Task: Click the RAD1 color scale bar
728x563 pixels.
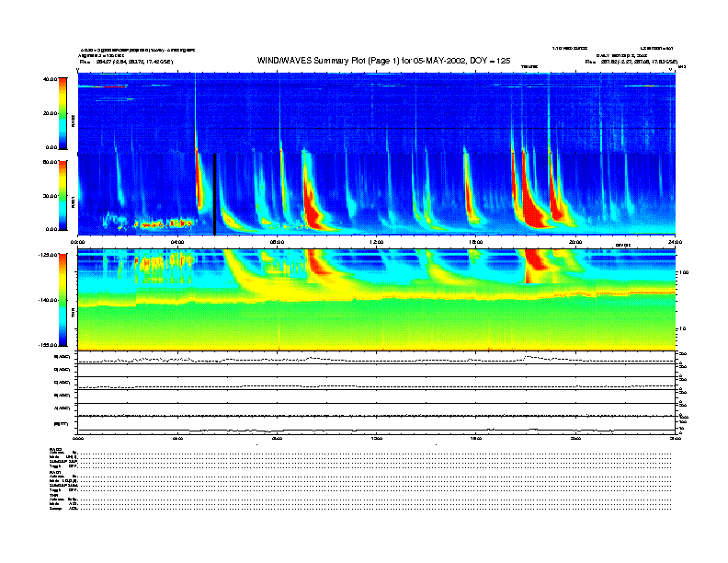Action: tap(63, 195)
